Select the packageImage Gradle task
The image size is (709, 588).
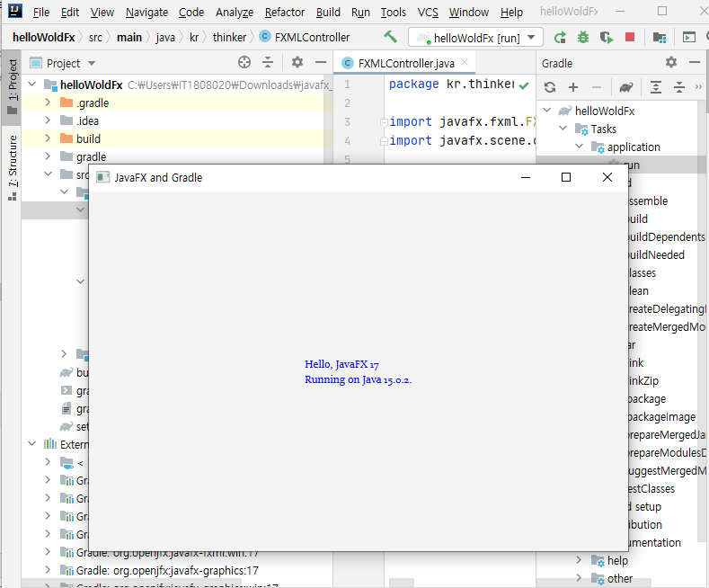tap(661, 416)
